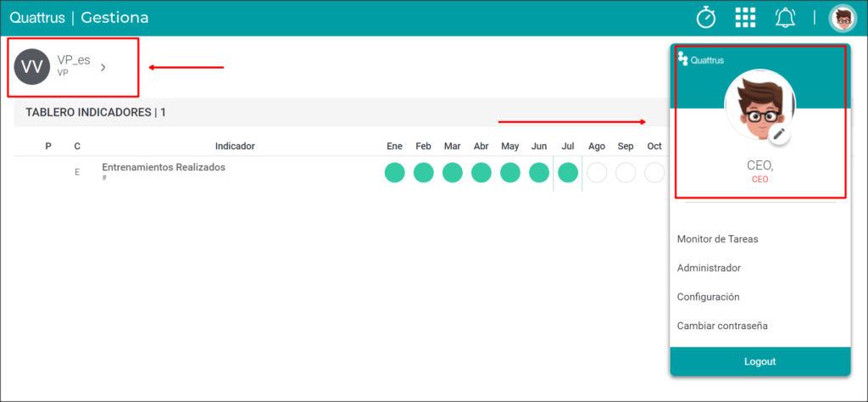Click the C column header

[x=77, y=146]
